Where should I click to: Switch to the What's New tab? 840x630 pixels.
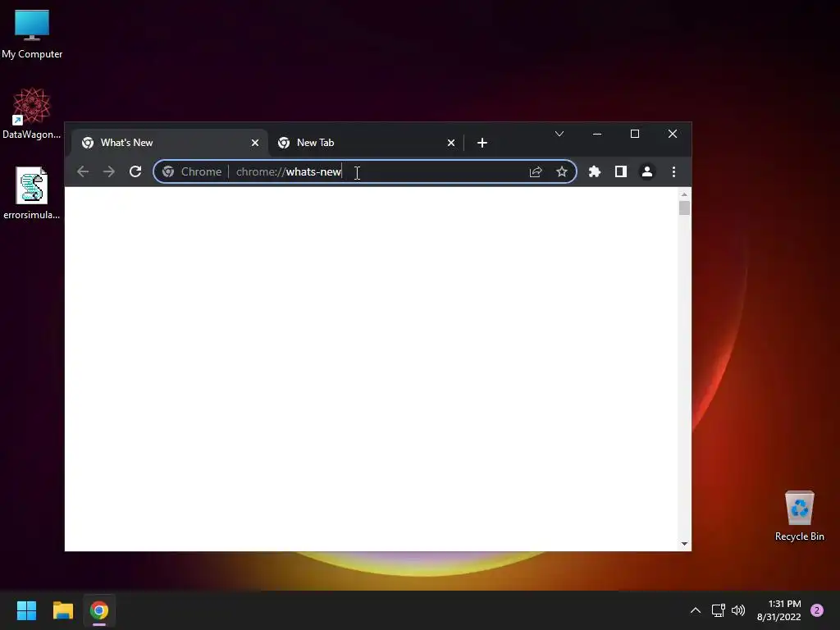(169, 143)
